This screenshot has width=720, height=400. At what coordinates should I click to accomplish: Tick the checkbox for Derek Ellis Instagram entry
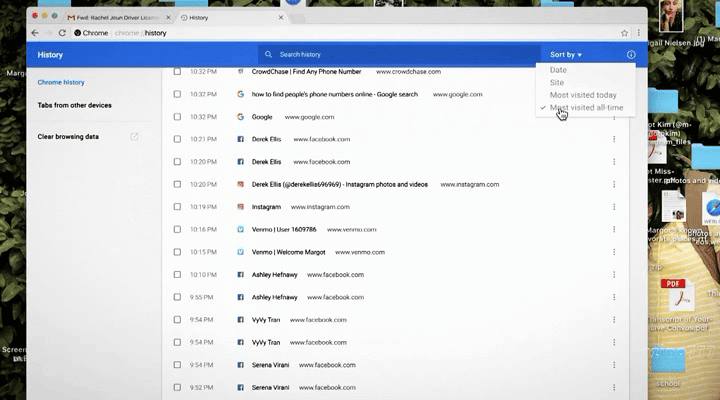point(177,184)
